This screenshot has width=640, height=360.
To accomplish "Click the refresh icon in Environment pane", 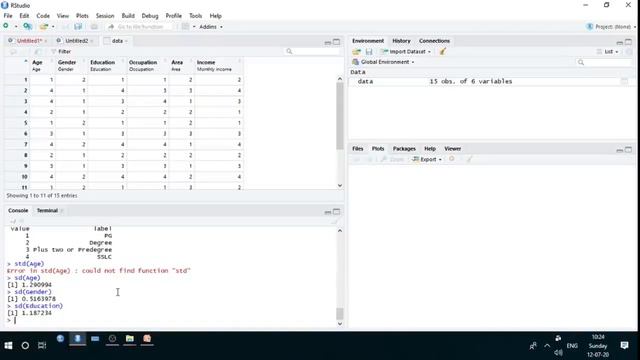I will point(629,52).
